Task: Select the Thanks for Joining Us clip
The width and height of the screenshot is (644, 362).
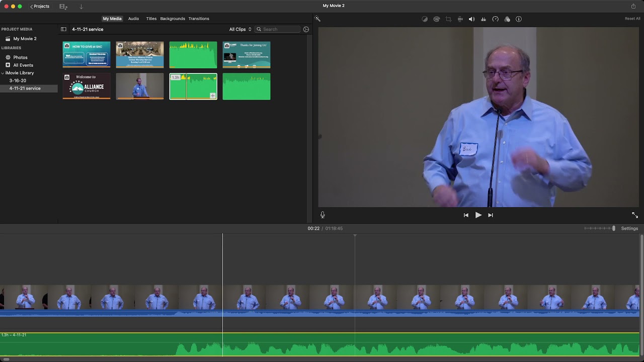Action: (247, 54)
